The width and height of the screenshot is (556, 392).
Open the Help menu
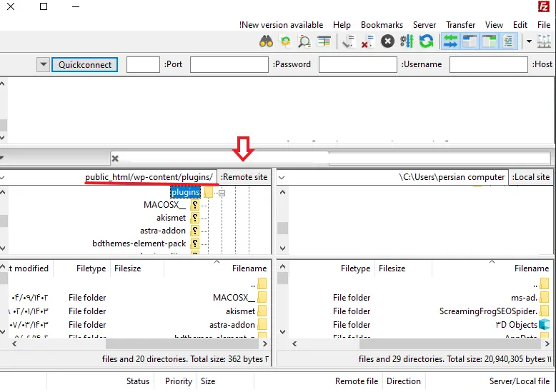342,25
